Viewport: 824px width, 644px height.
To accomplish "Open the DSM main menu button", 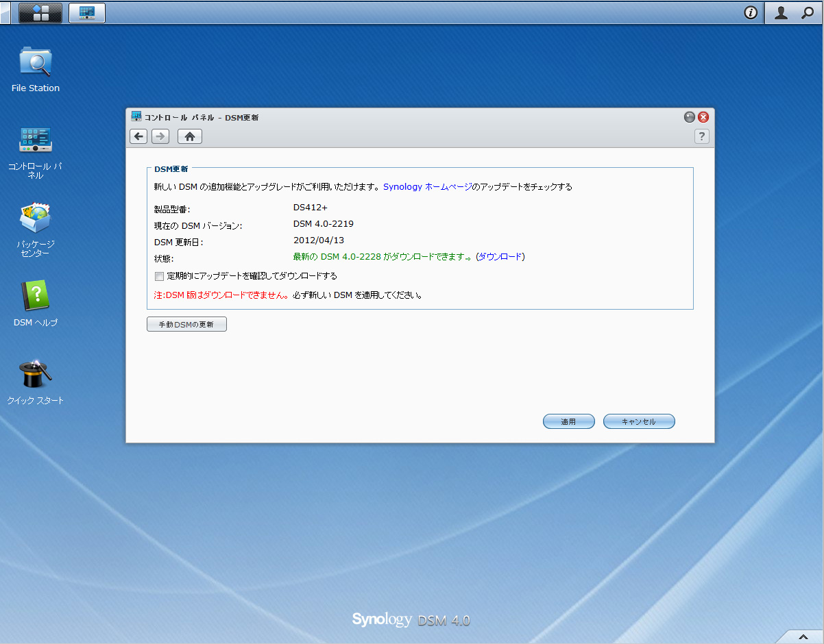I will (x=40, y=13).
